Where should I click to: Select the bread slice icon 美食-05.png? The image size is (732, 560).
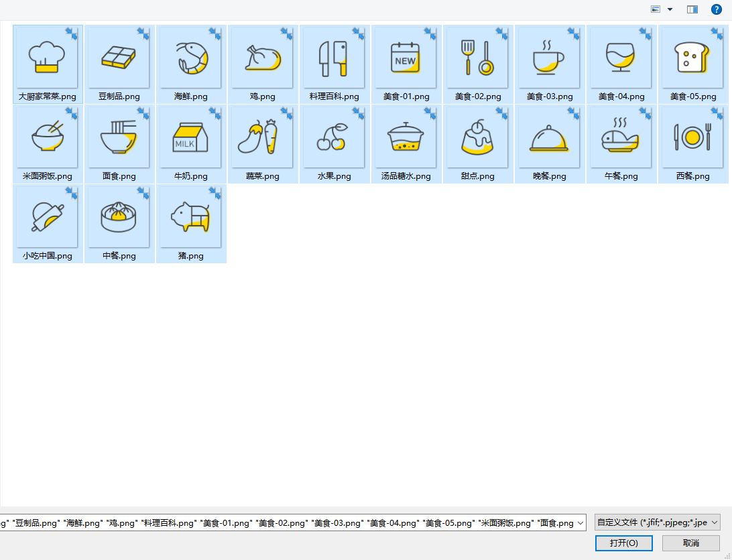point(692,59)
